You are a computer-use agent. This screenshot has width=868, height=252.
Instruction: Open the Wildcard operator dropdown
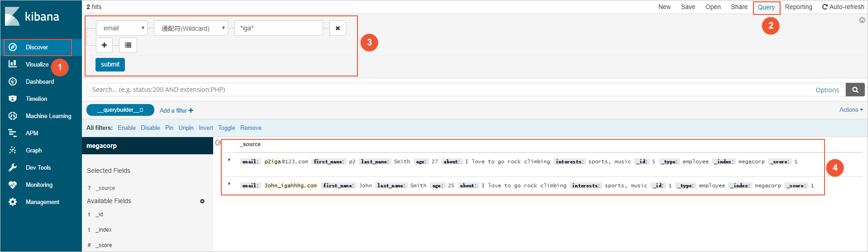[x=191, y=28]
